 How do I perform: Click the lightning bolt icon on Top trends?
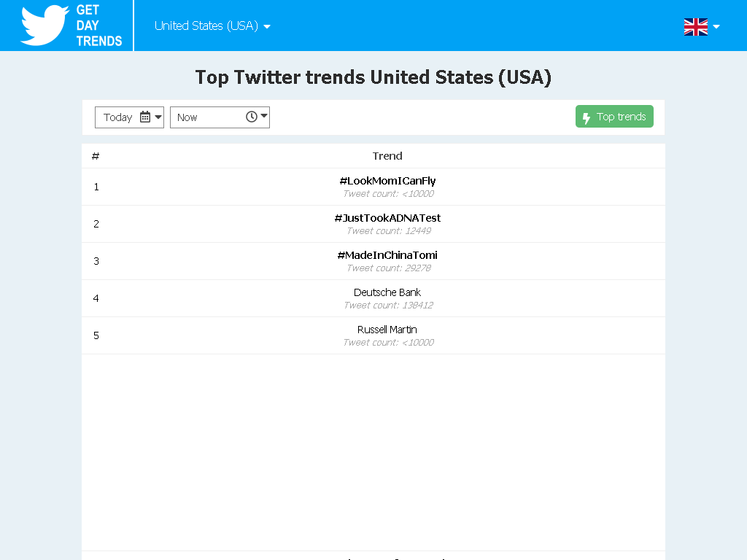587,117
